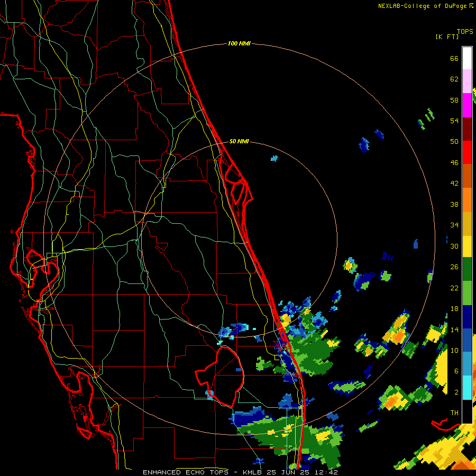Pick the dark orange legend swatch
The image size is (476, 476).
(467, 176)
